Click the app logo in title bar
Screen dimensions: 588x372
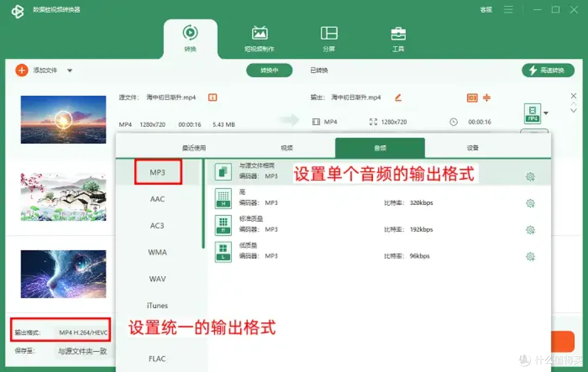point(17,11)
